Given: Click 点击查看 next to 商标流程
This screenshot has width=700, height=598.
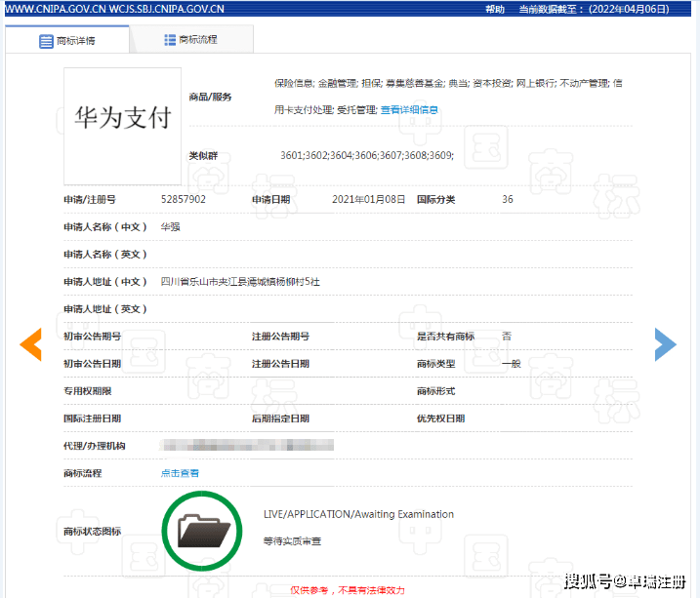Looking at the screenshot, I should point(180,473).
